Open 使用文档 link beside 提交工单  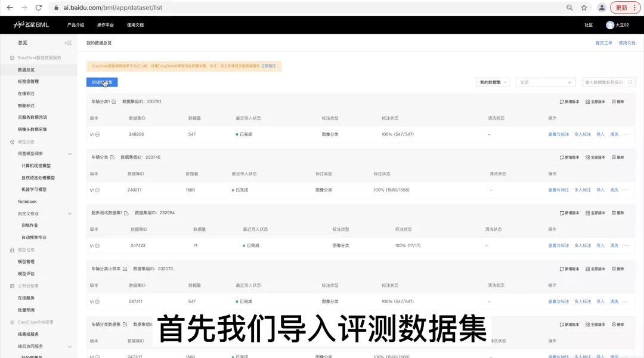(627, 43)
